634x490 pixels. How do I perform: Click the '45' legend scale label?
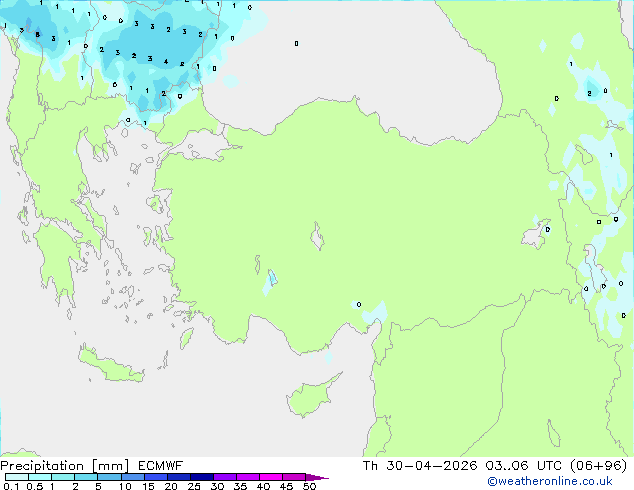(x=286, y=486)
